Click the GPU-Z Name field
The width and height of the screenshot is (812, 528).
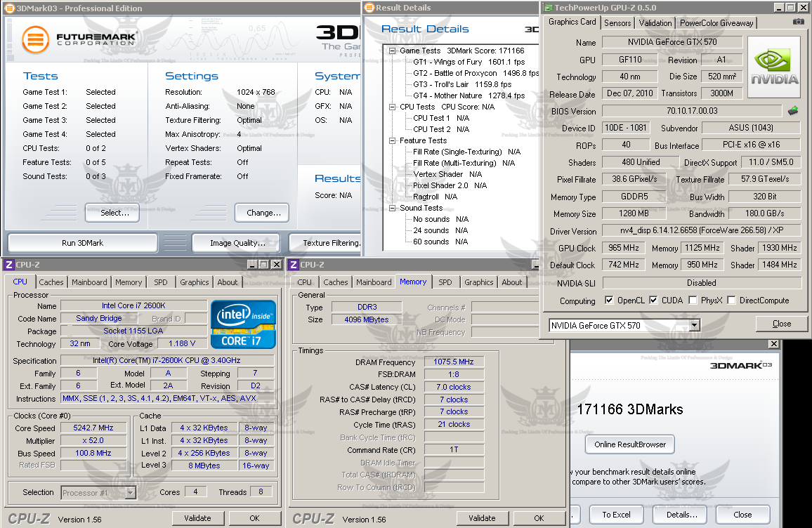click(672, 42)
